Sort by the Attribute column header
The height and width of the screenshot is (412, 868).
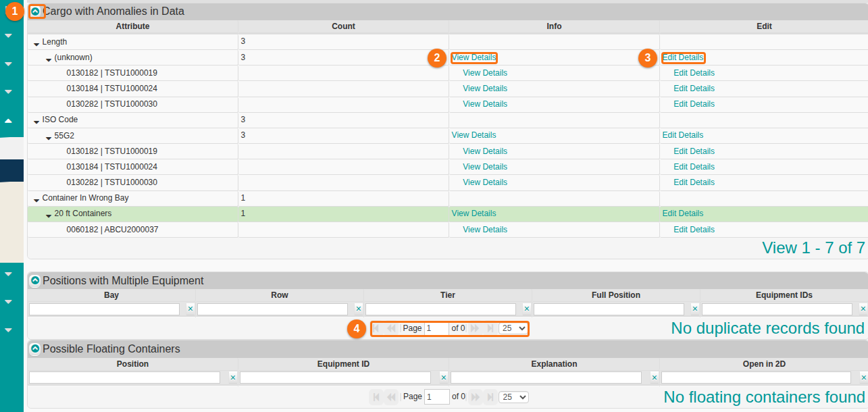(132, 26)
